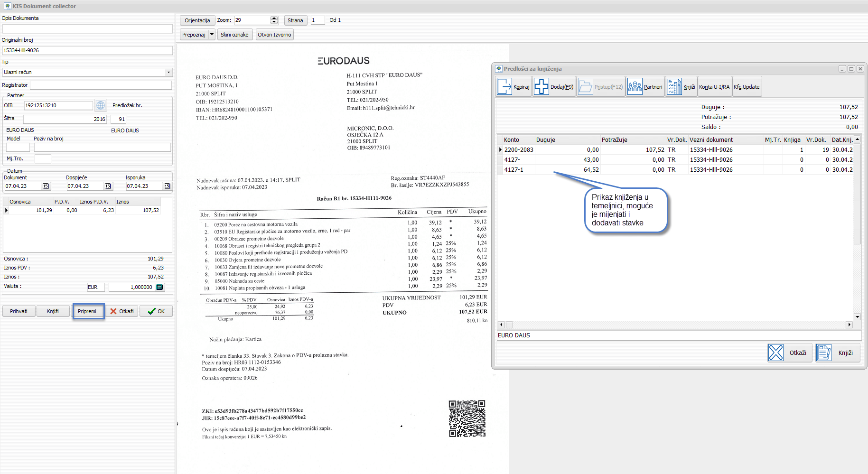Click the Zoom value field showing 29
The image size is (868, 474).
[252, 20]
